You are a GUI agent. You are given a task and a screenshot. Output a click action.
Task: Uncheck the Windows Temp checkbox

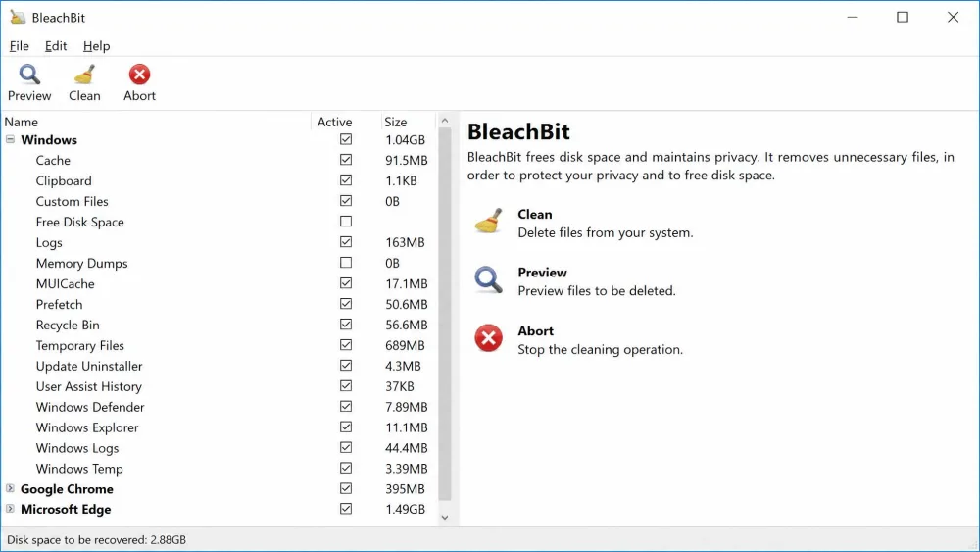[346, 469]
